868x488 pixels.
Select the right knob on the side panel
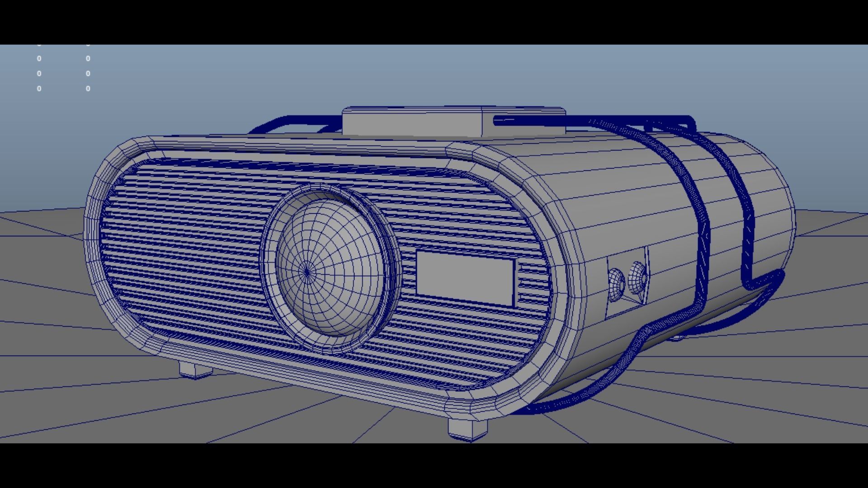pos(637,277)
